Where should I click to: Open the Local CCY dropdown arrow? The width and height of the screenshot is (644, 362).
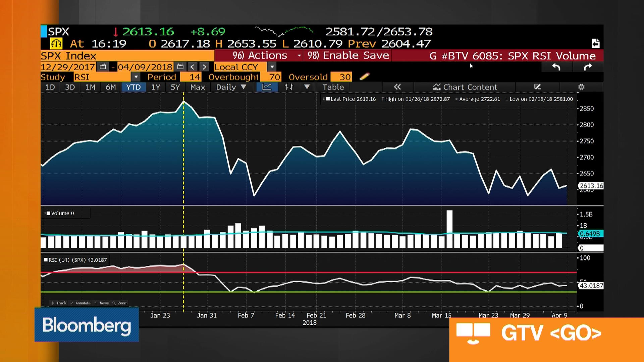pos(272,67)
